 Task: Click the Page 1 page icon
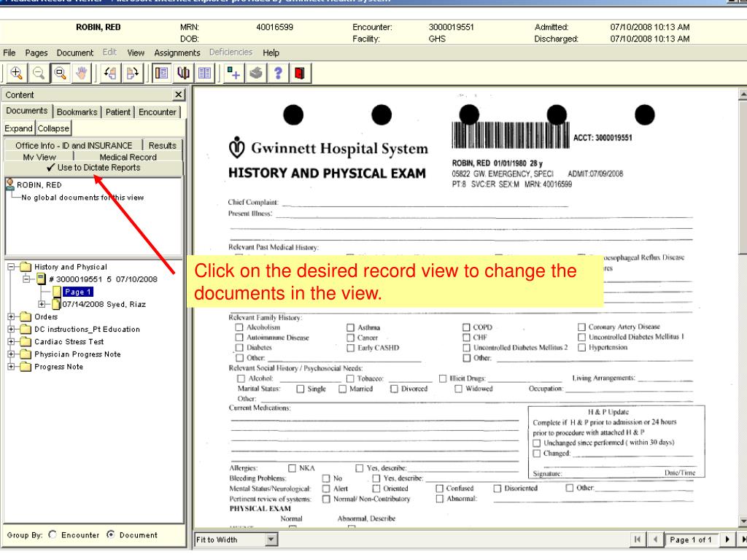click(x=57, y=292)
